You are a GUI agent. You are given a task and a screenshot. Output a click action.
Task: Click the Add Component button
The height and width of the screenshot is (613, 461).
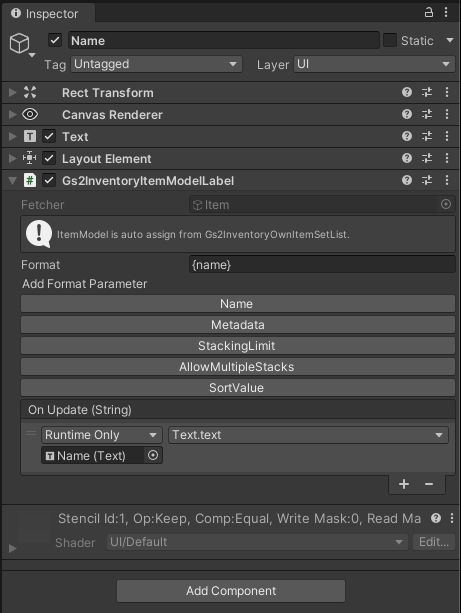click(x=231, y=591)
